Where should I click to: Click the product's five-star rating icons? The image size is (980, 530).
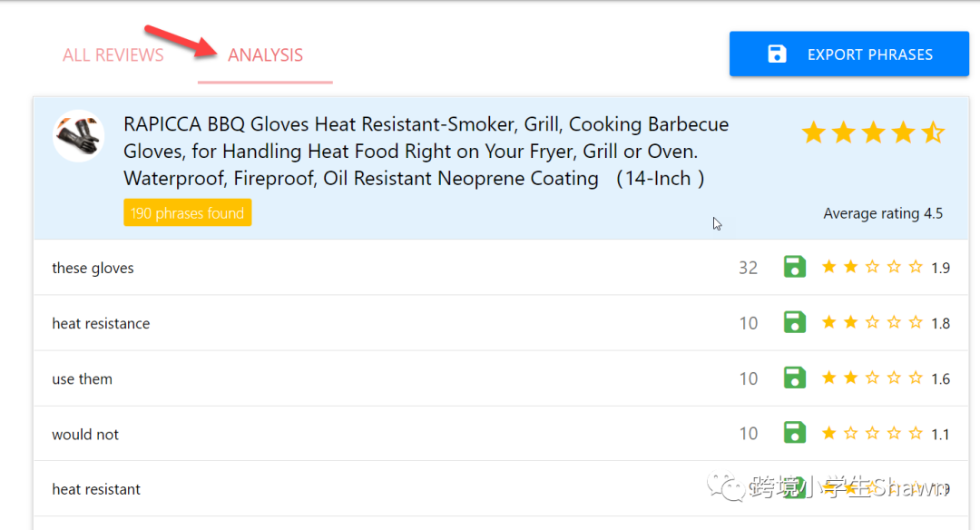point(873,133)
